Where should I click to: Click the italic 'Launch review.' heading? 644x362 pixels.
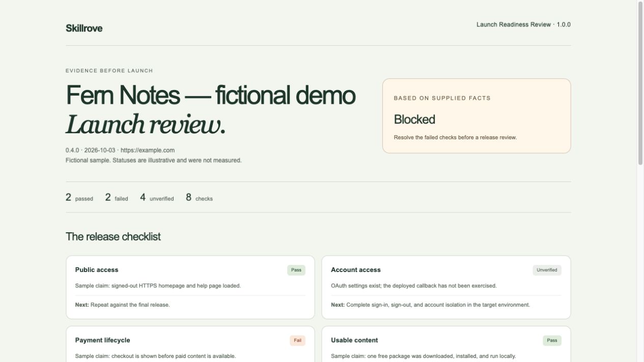coord(146,125)
